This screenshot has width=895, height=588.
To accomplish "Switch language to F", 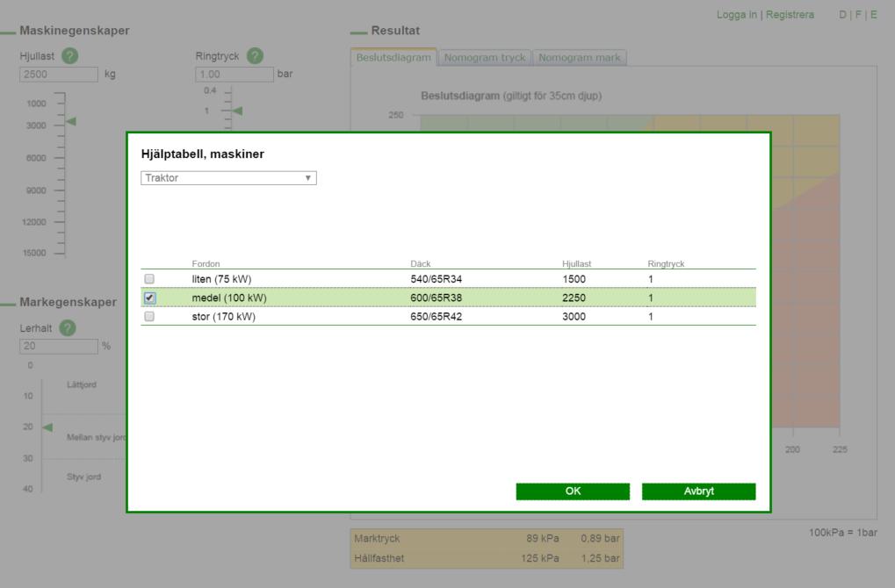I will point(858,15).
